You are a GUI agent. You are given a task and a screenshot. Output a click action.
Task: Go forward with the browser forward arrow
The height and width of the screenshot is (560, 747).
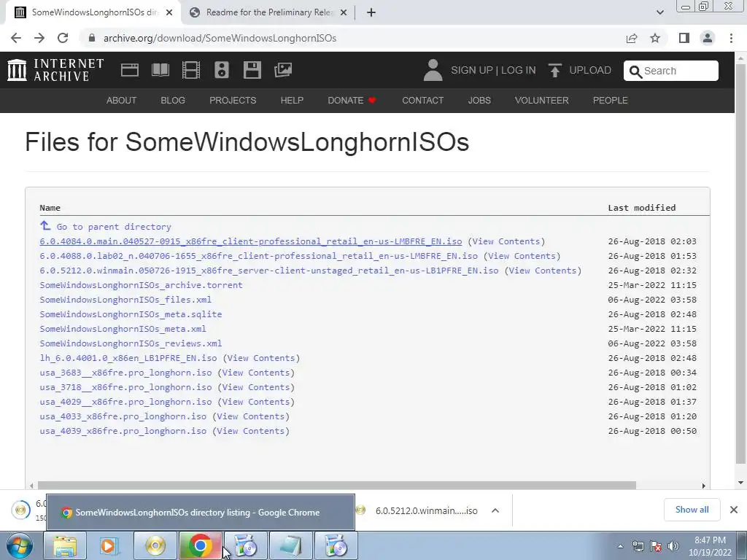(x=39, y=38)
